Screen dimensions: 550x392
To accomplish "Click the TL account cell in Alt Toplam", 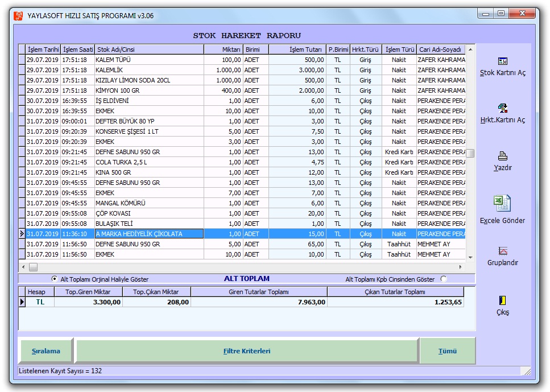I will click(40, 302).
